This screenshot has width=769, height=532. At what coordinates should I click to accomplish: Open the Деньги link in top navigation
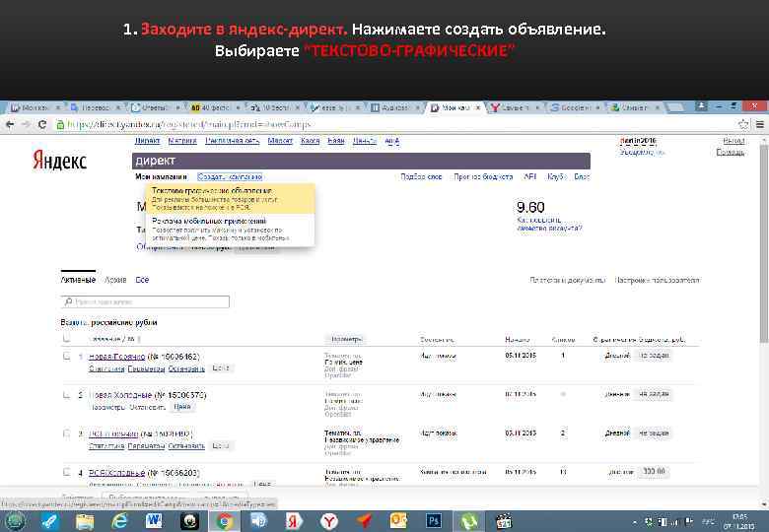tap(365, 141)
